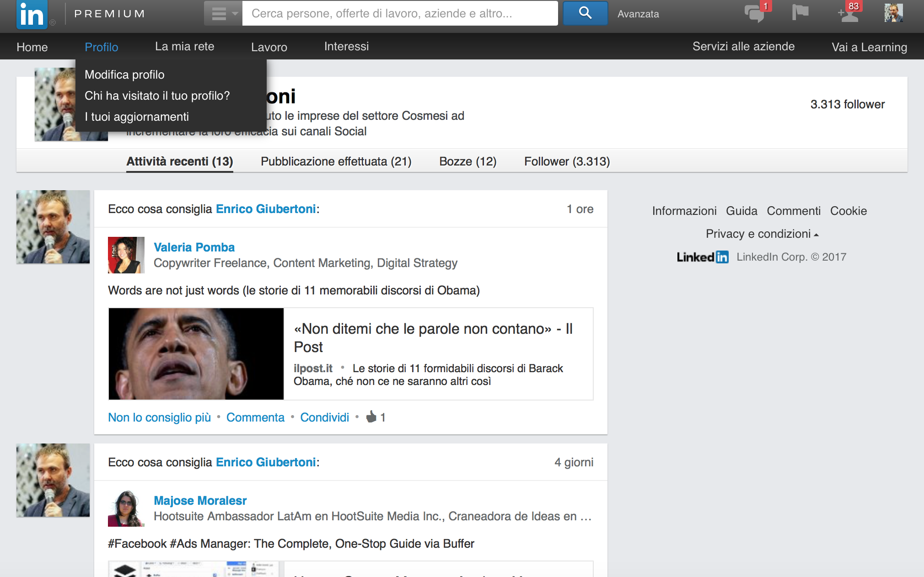Switch to the Bozze tab
The width and height of the screenshot is (924, 577).
click(x=467, y=161)
